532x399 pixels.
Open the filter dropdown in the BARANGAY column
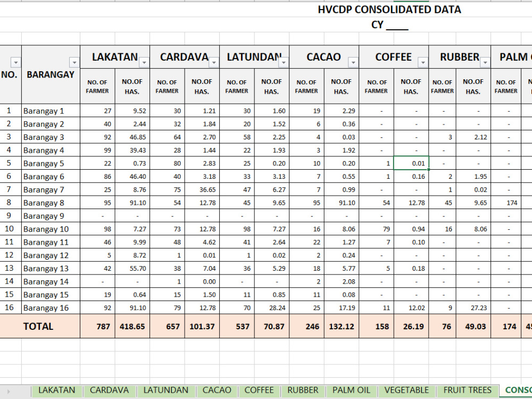click(x=74, y=62)
